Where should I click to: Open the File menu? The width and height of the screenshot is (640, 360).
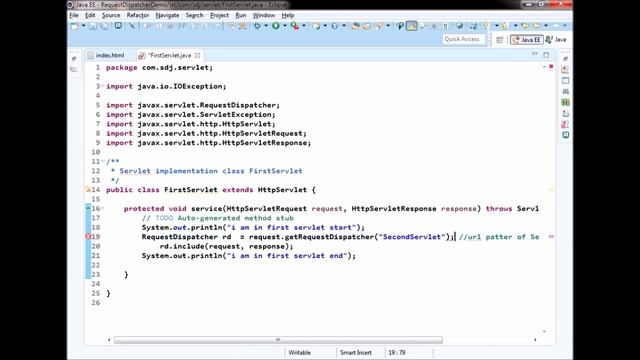click(74, 15)
